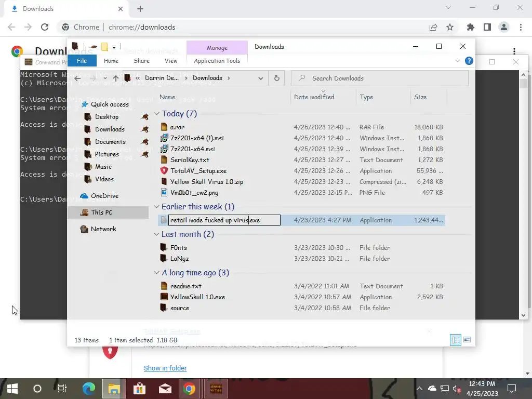
Task: Open Chrome profile avatar
Action: [x=504, y=27]
